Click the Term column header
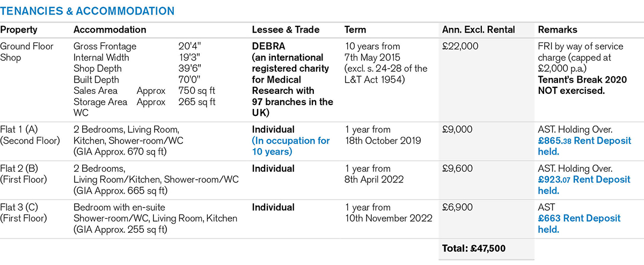Viewport: 644px width, 265px height. 355,30
